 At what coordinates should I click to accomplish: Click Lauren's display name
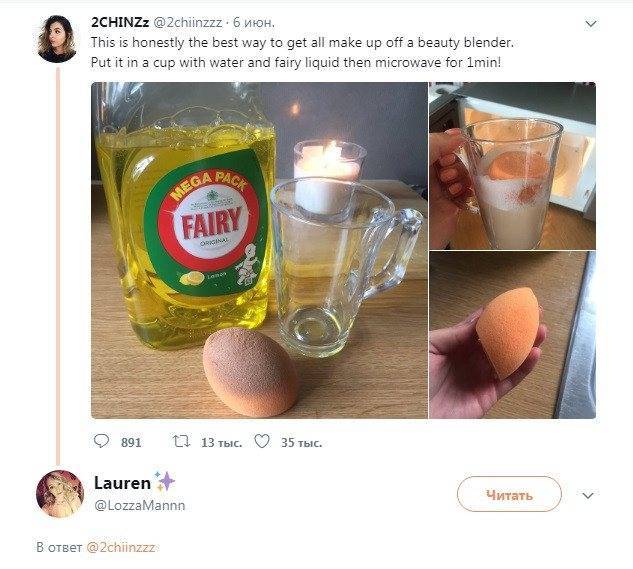click(121, 483)
